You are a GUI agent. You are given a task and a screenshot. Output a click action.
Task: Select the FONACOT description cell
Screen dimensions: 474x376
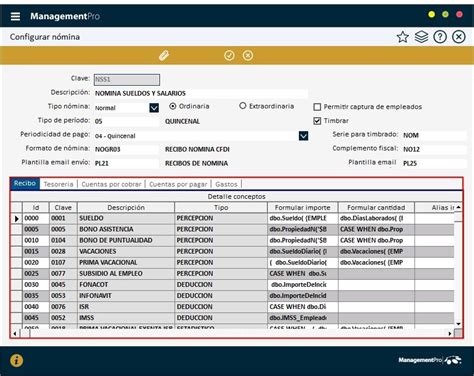point(126,285)
